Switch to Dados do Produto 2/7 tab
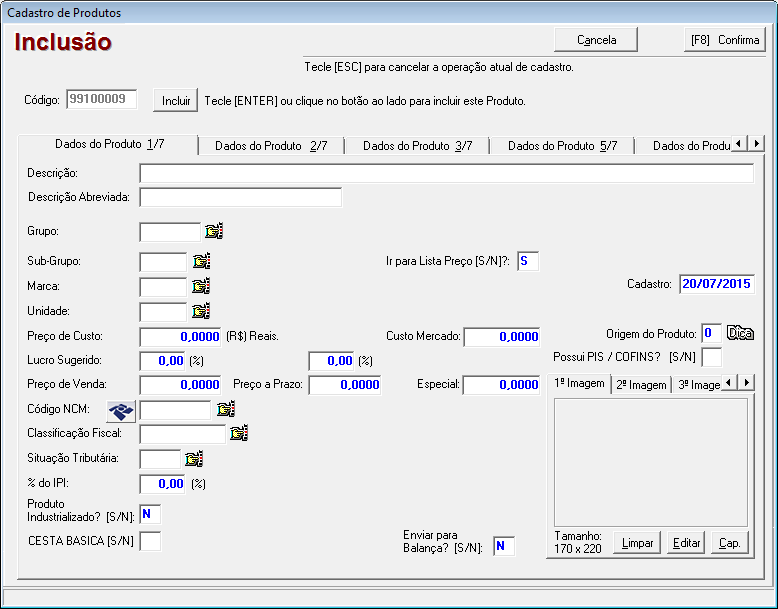The width and height of the screenshot is (778, 609). 271,146
